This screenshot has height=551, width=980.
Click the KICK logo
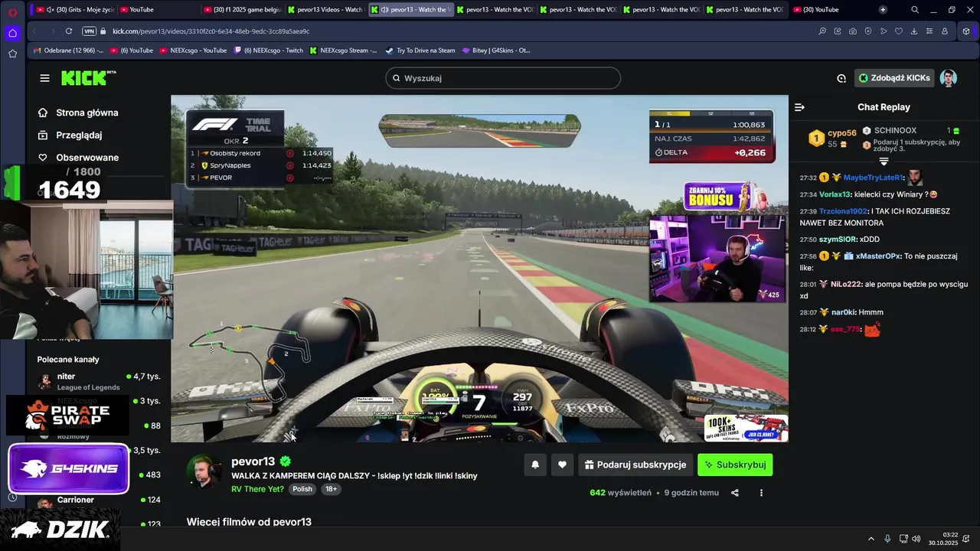[88, 78]
